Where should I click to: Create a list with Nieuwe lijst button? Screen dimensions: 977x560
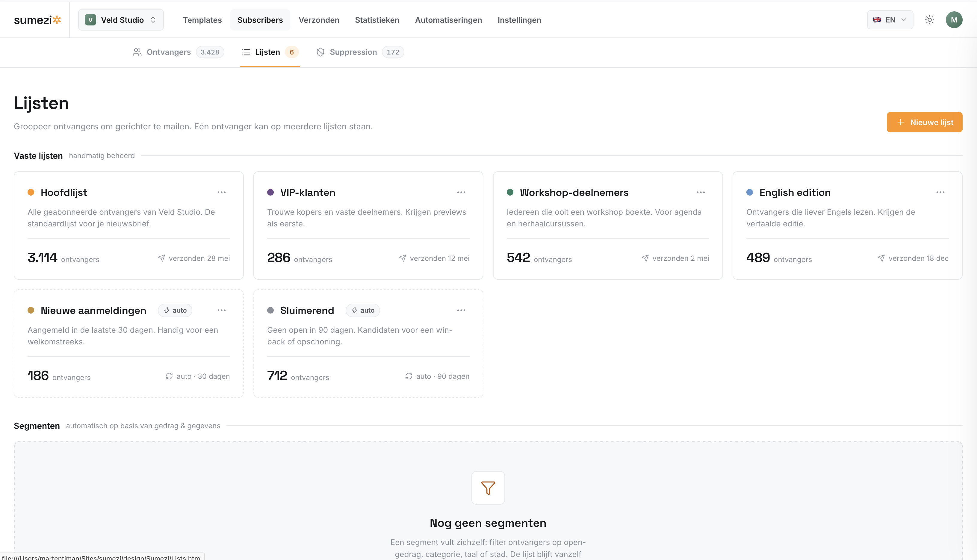(925, 122)
